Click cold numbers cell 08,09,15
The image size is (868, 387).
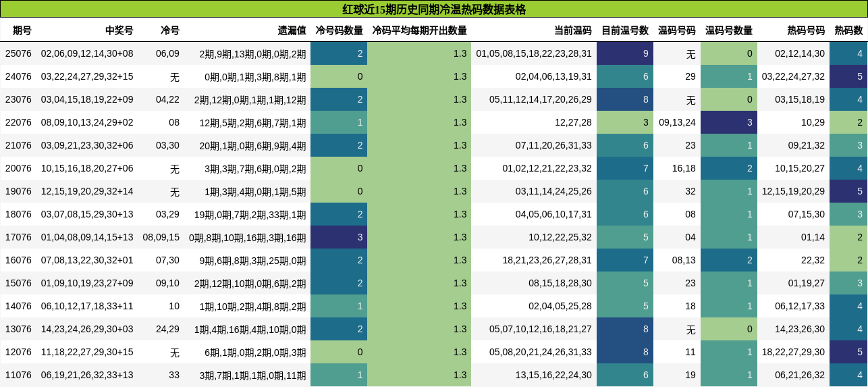coord(161,237)
